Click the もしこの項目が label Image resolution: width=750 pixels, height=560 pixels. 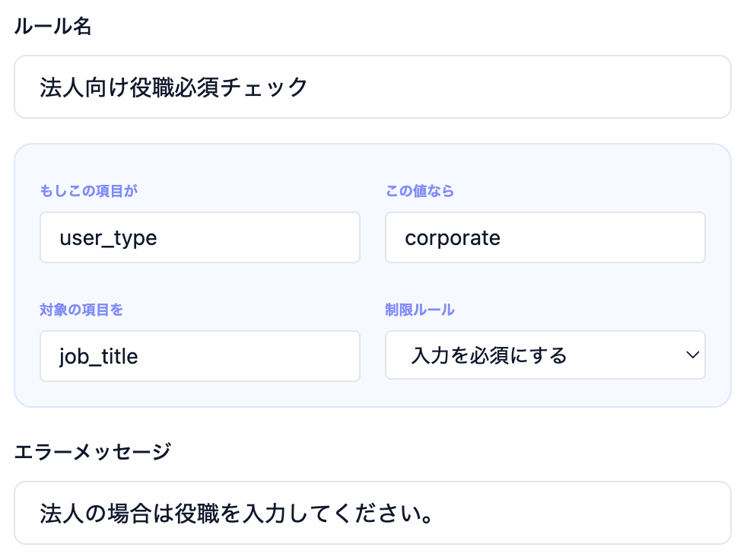click(x=89, y=191)
